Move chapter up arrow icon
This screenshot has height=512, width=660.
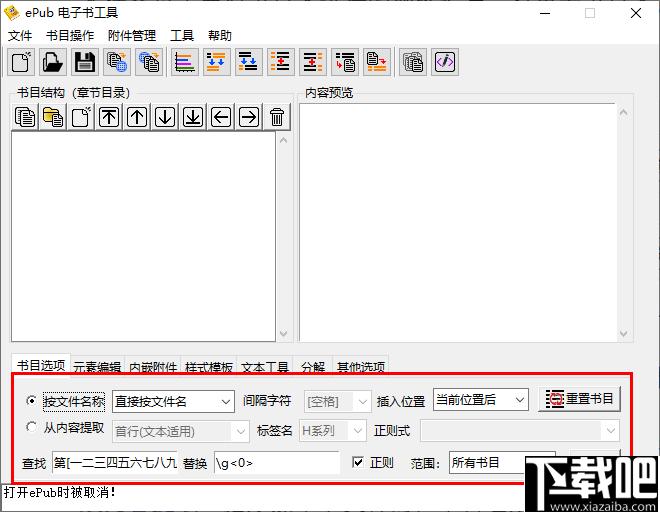click(x=137, y=117)
